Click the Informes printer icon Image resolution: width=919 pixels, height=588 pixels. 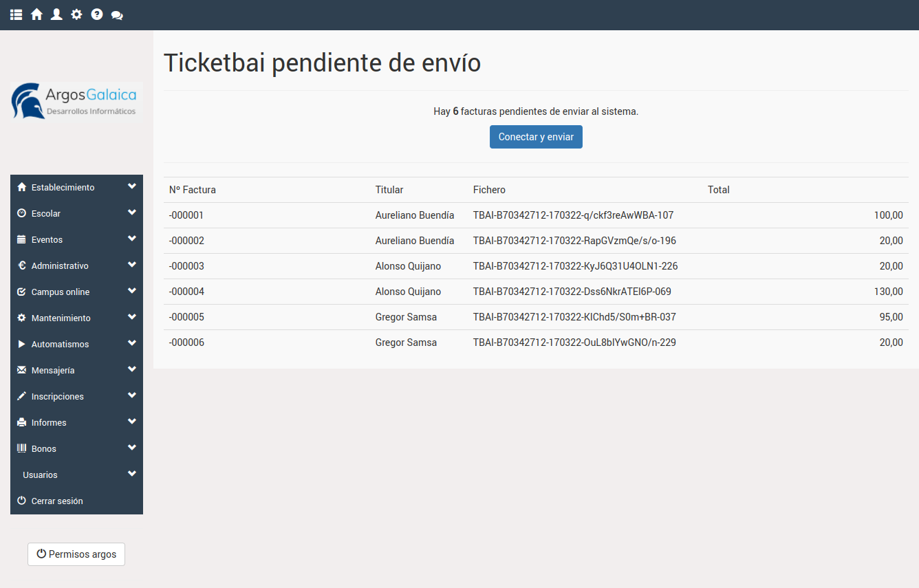point(21,422)
